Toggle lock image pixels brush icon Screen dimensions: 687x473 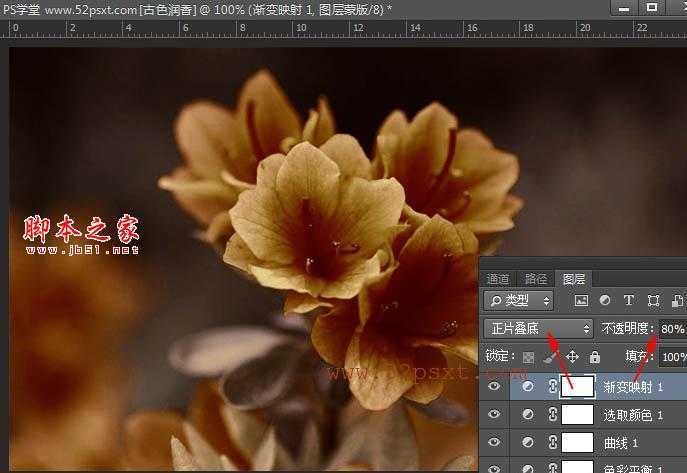(x=549, y=357)
